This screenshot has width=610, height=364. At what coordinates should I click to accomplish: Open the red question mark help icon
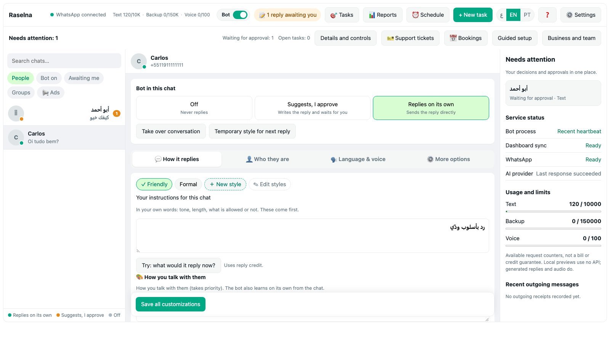pyautogui.click(x=547, y=15)
